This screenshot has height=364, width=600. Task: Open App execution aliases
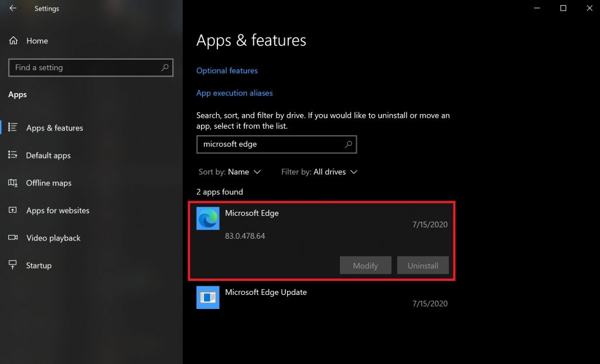[x=234, y=92]
